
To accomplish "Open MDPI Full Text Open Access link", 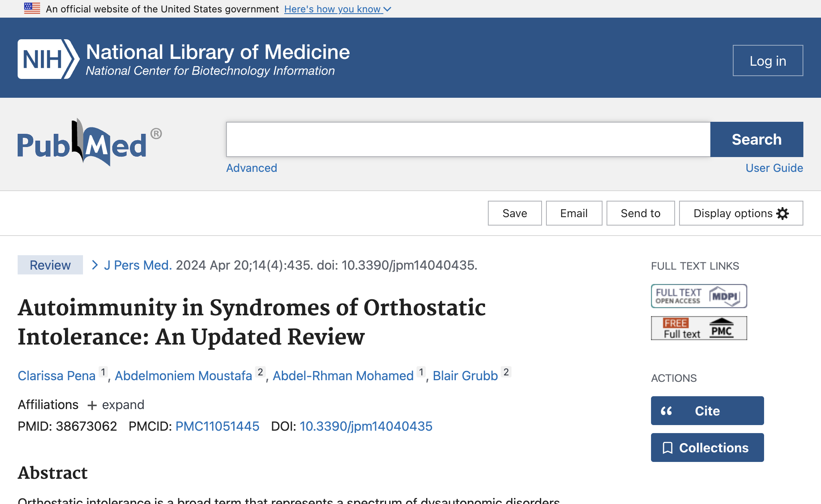I will (699, 296).
